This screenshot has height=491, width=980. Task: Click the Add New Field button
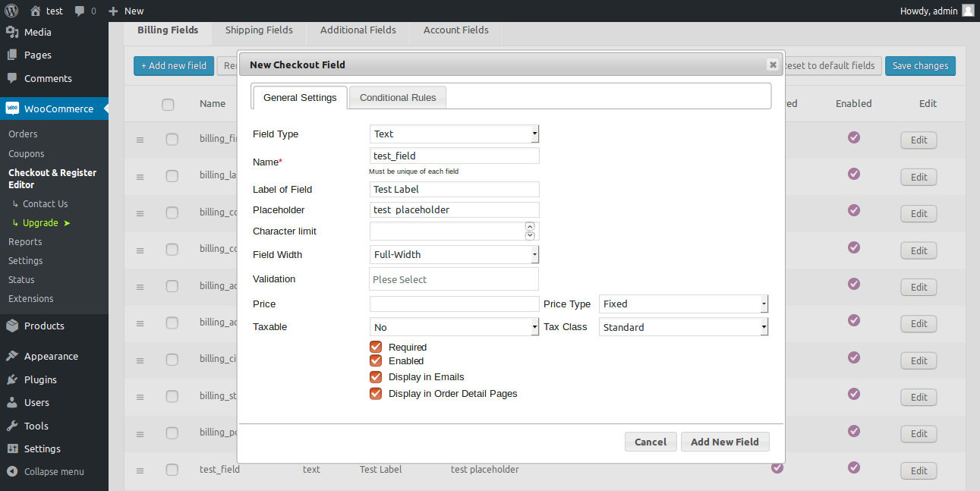(725, 442)
